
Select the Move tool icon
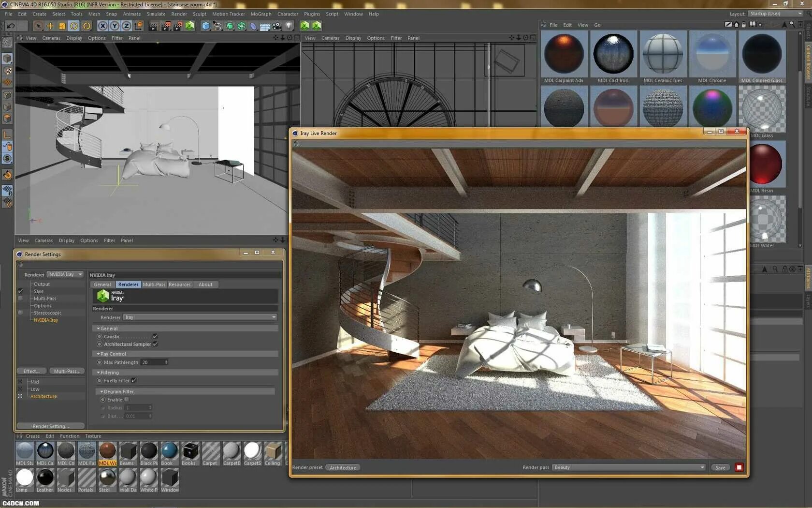coord(50,26)
